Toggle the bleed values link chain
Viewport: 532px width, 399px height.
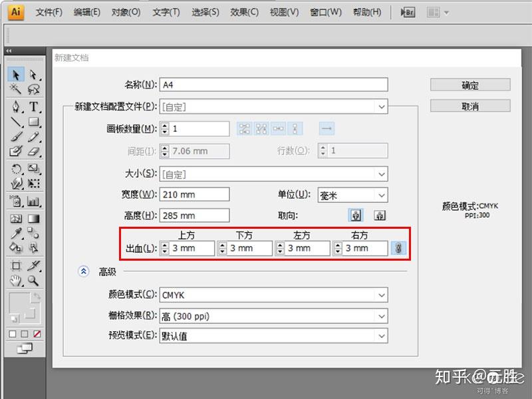398,248
